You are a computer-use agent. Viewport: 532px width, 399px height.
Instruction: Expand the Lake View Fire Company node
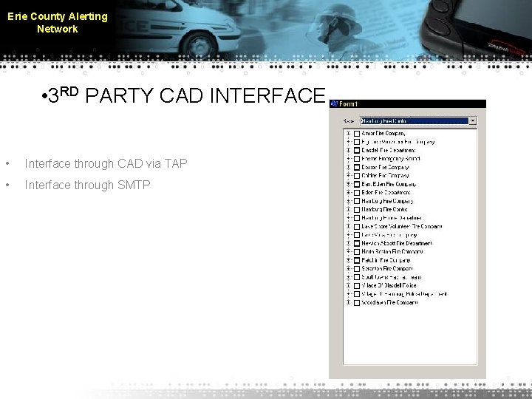pos(348,235)
